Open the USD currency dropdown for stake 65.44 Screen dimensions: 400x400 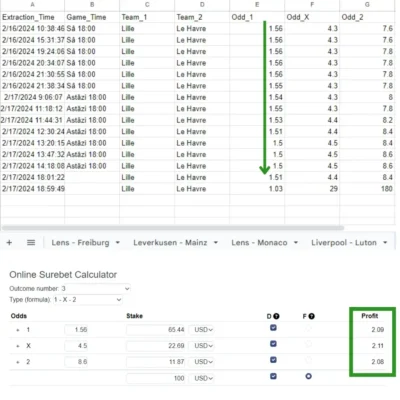pos(202,330)
